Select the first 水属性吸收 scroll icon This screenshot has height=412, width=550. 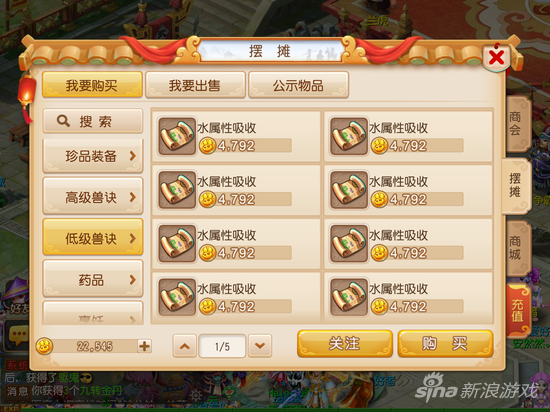point(177,136)
